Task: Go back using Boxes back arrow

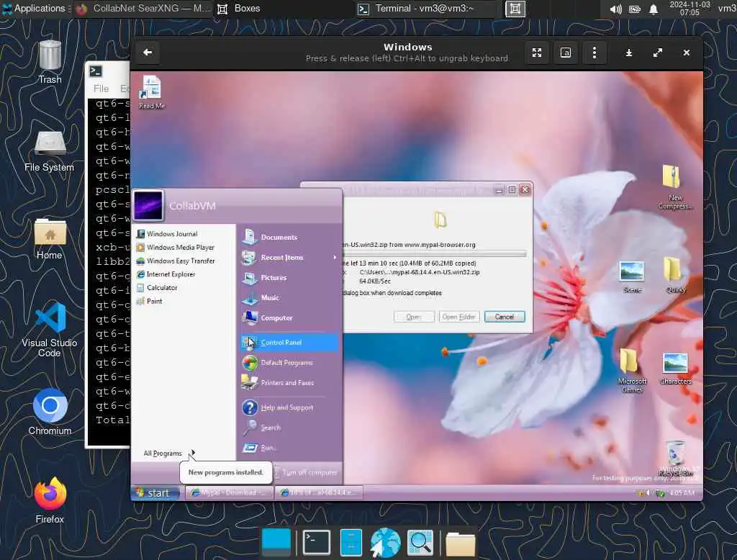Action: click(148, 53)
